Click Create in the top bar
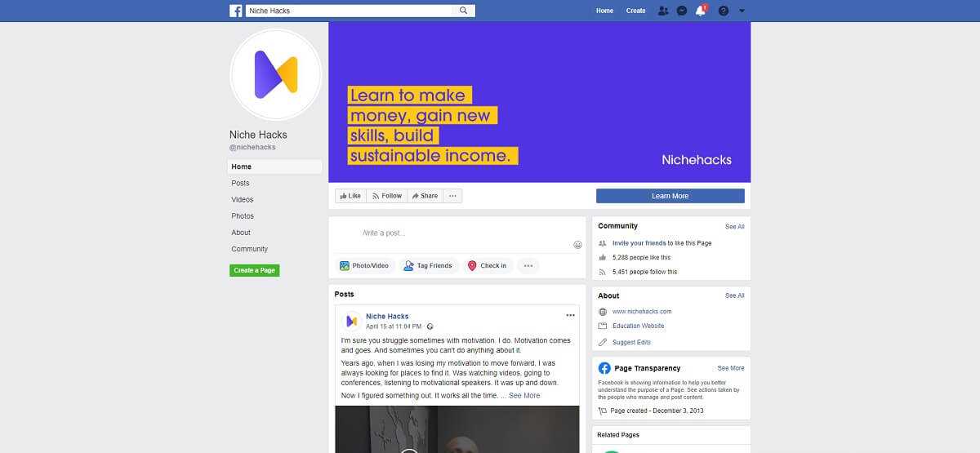Image resolution: width=980 pixels, height=453 pixels. (x=635, y=11)
